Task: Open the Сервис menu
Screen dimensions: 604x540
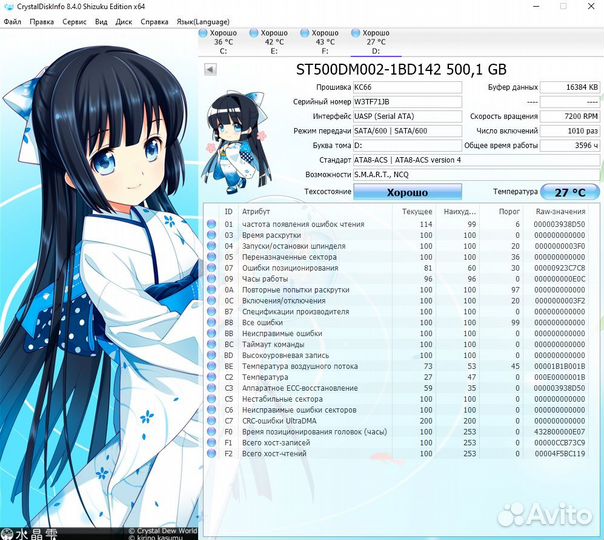Action: 74,22
